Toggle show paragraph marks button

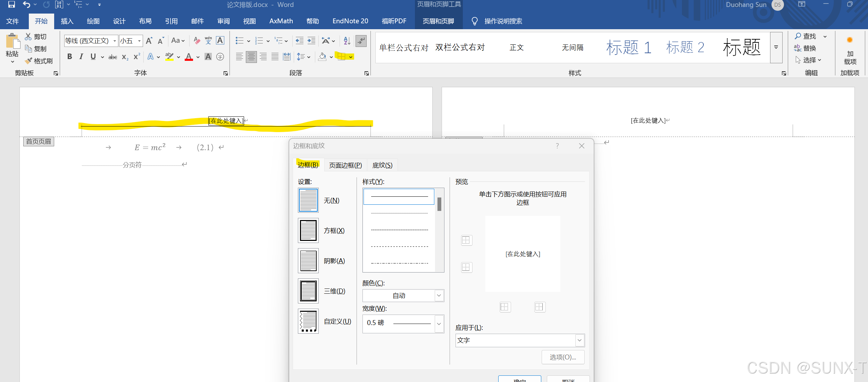click(x=361, y=41)
